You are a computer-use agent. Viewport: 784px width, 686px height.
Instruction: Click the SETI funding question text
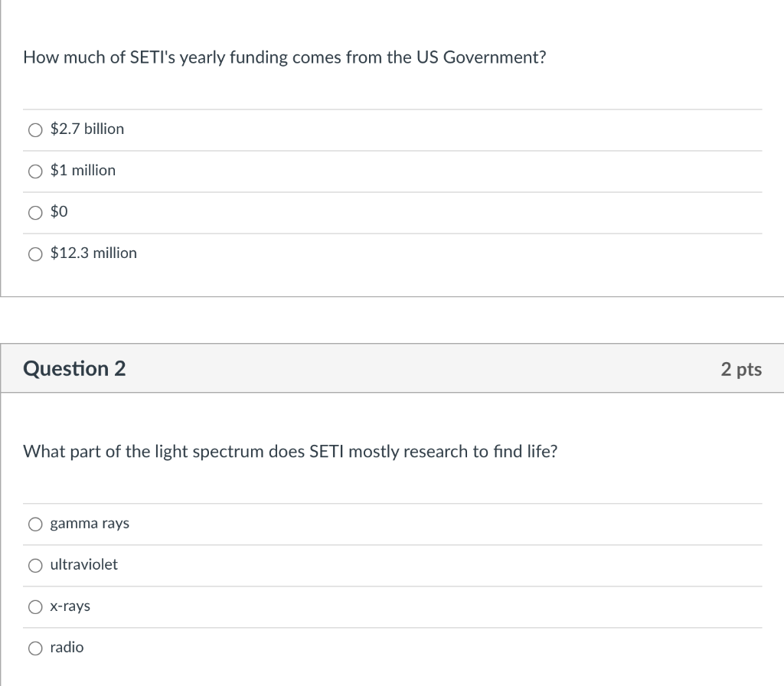(x=284, y=57)
